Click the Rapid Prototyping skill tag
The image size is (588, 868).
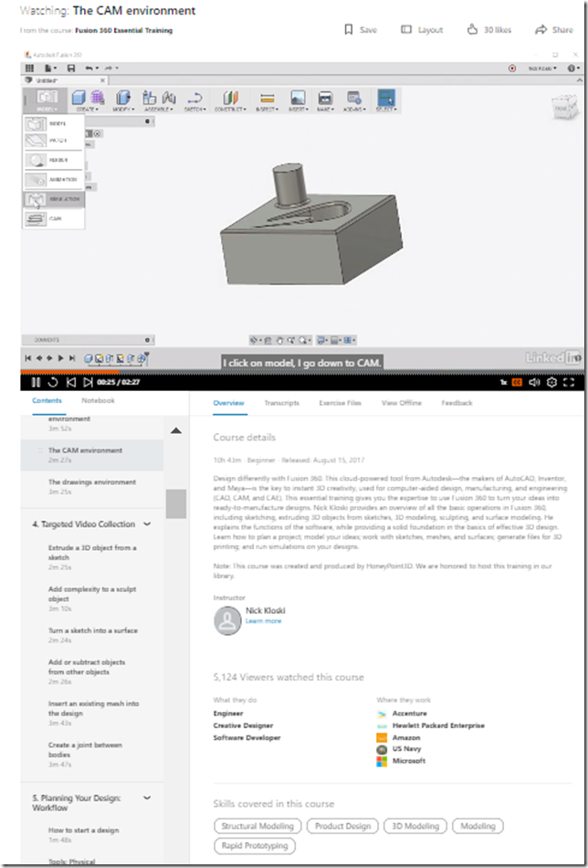(x=255, y=846)
